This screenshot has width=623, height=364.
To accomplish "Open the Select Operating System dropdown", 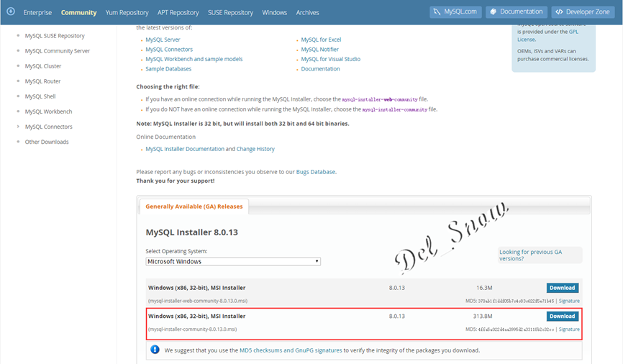I will (x=233, y=261).
